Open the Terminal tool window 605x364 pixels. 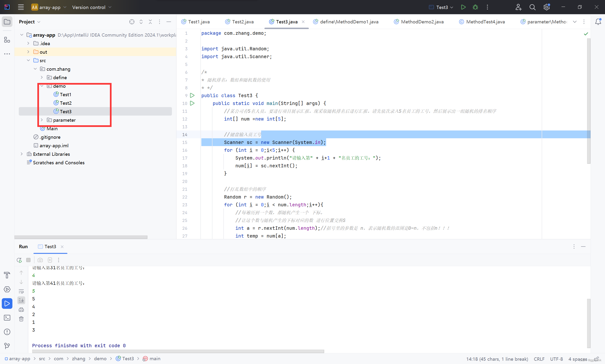7,318
